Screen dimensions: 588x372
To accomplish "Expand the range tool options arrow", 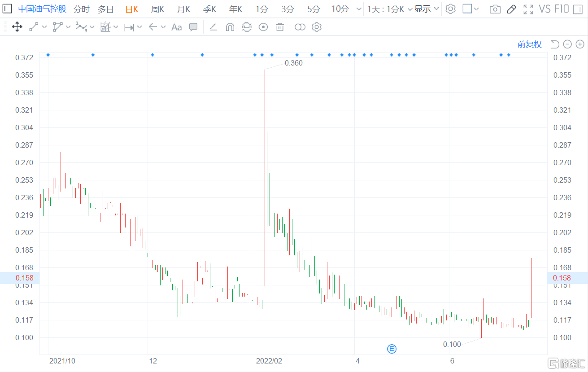I will pos(139,27).
